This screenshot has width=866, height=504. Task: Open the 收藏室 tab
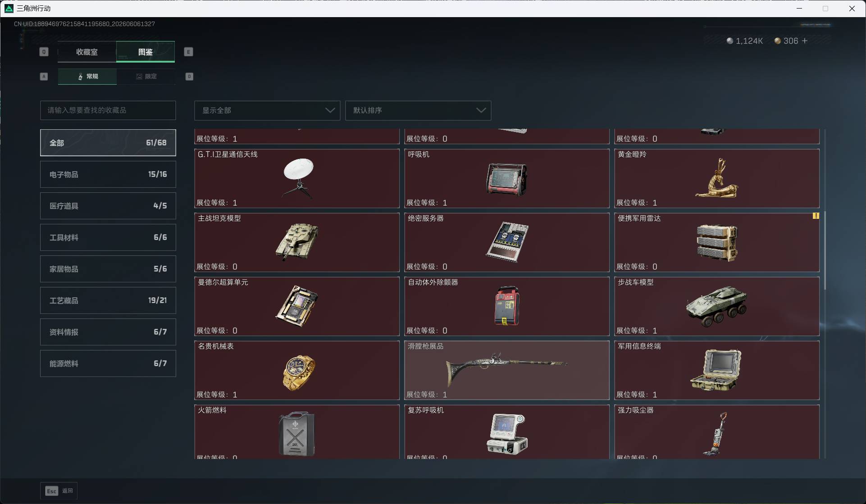(x=87, y=52)
